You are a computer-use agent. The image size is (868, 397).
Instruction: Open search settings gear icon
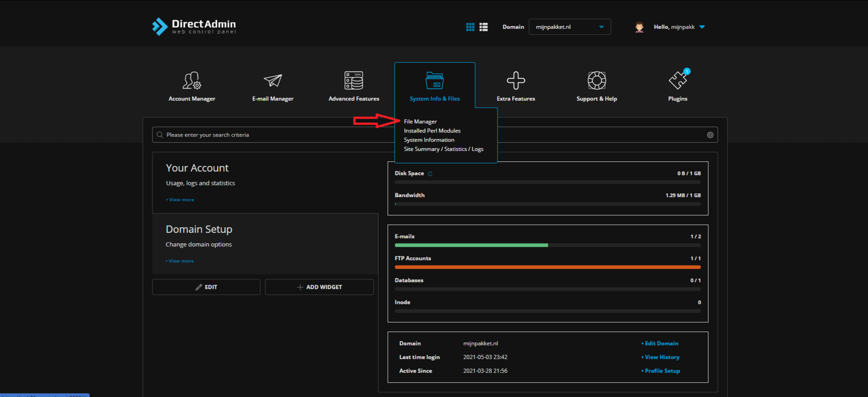[710, 135]
